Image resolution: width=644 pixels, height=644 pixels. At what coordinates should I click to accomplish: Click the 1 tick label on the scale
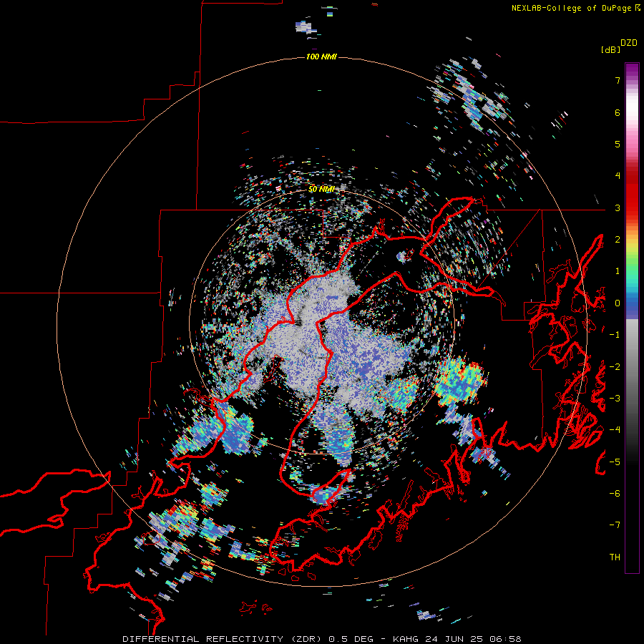tap(618, 271)
